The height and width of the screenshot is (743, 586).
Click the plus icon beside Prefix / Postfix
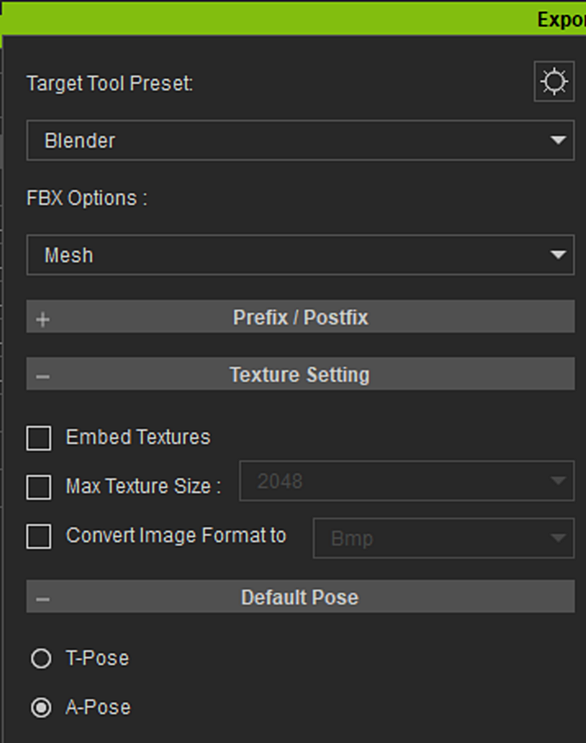click(x=43, y=319)
